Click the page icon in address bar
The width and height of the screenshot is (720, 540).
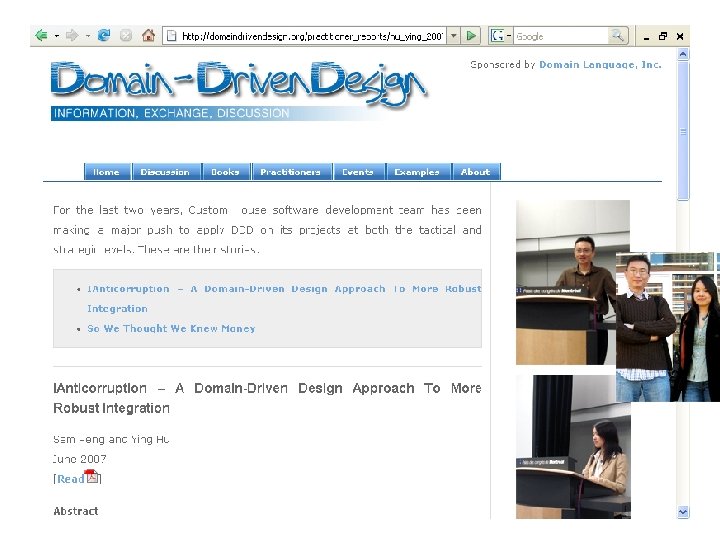pos(172,36)
